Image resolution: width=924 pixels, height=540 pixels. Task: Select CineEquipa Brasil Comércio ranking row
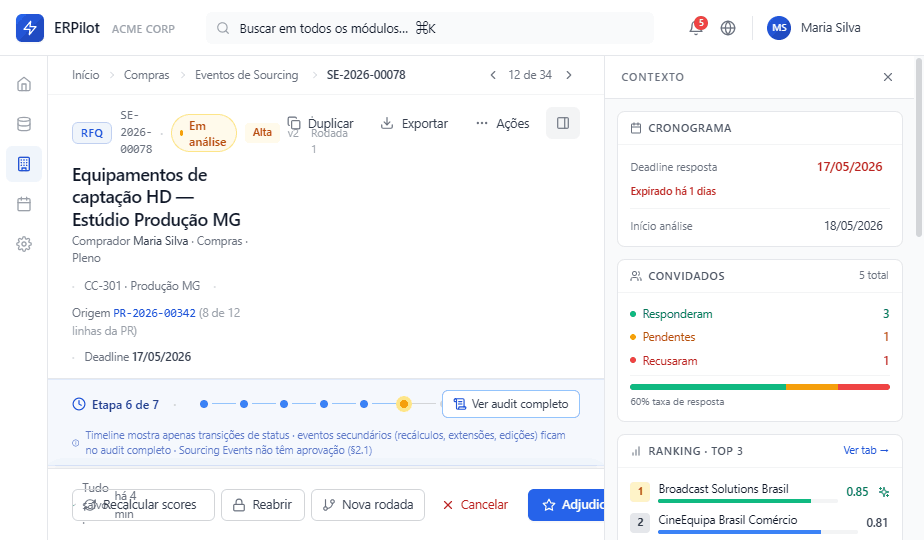tap(760, 522)
